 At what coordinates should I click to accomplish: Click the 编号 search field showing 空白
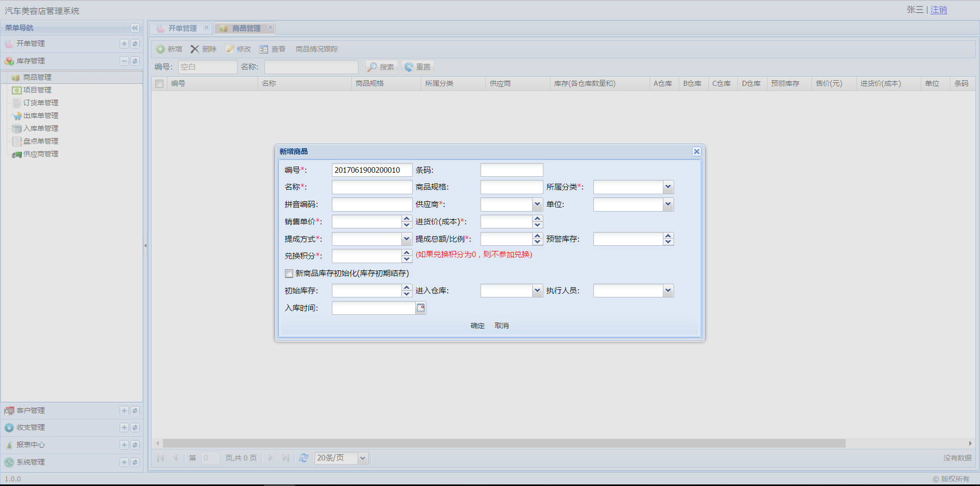click(207, 67)
